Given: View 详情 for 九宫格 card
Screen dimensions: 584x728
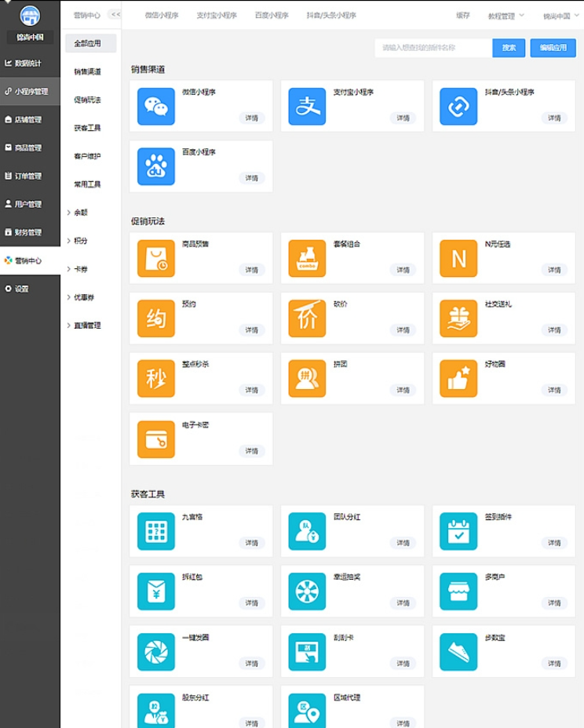Looking at the screenshot, I should pos(252,543).
